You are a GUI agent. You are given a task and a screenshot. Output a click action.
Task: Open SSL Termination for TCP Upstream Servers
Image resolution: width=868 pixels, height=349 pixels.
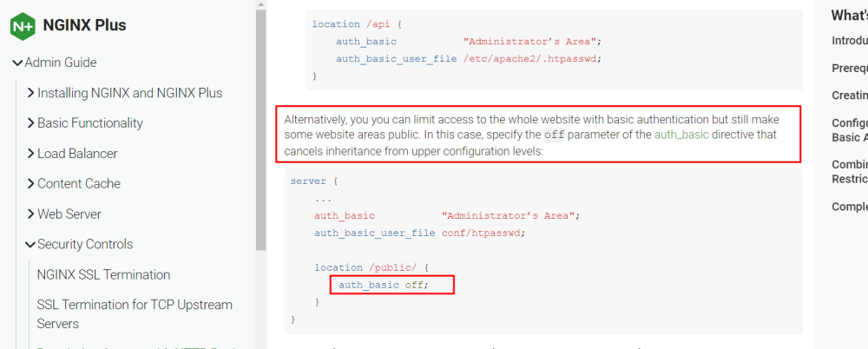135,314
